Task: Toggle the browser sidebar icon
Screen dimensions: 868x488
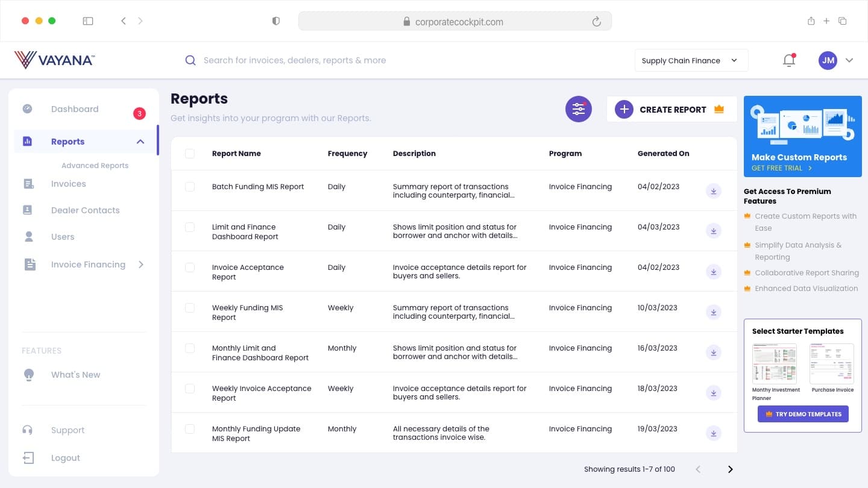Action: coord(88,21)
